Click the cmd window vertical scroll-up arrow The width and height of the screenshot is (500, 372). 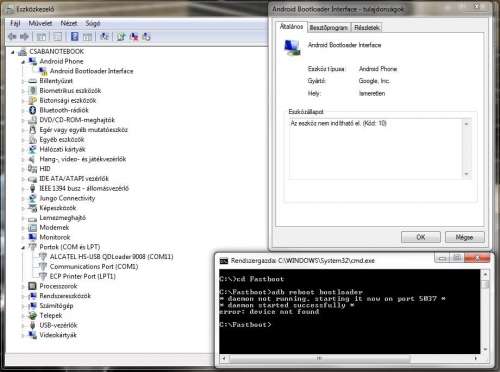click(x=485, y=275)
